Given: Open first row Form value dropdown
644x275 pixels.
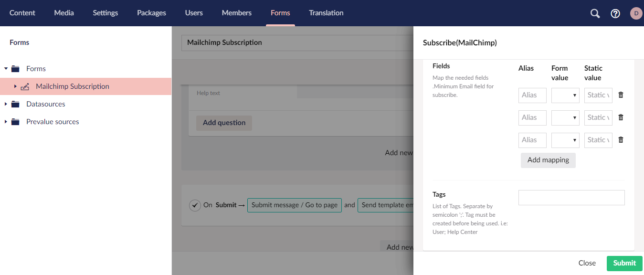Looking at the screenshot, I should (x=565, y=95).
